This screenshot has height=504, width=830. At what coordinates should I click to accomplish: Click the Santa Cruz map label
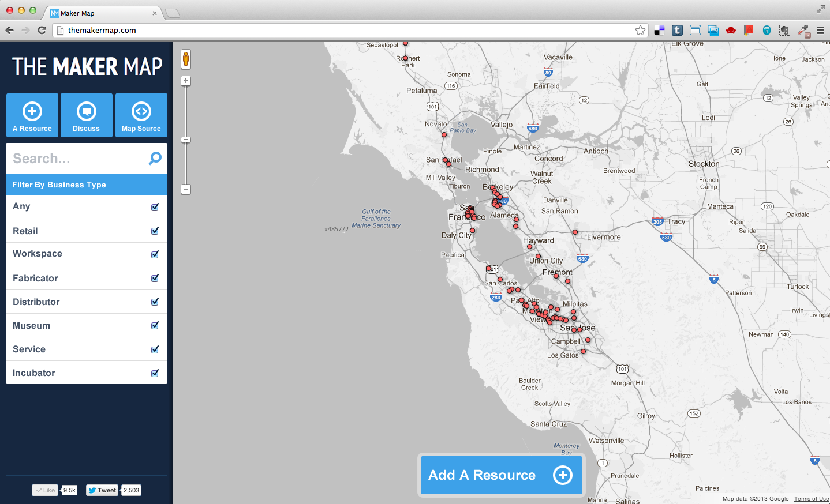(549, 424)
